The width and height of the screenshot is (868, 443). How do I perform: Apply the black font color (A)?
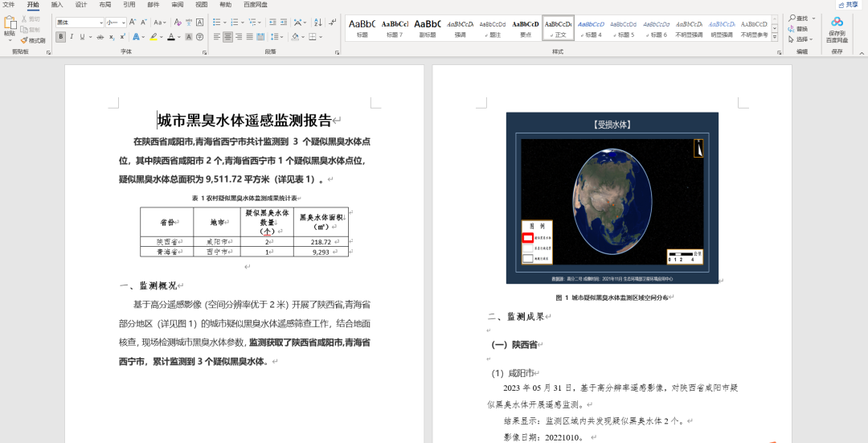pos(171,37)
